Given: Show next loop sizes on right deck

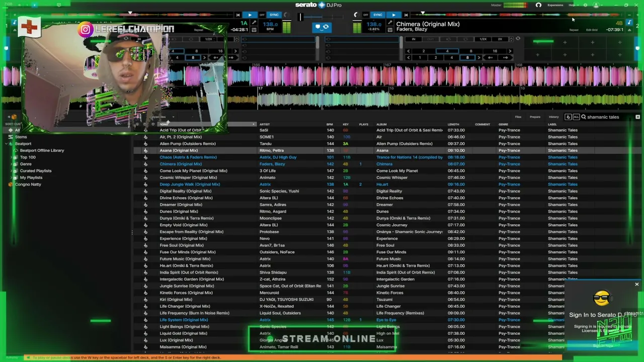Looking at the screenshot, I should click(510, 51).
